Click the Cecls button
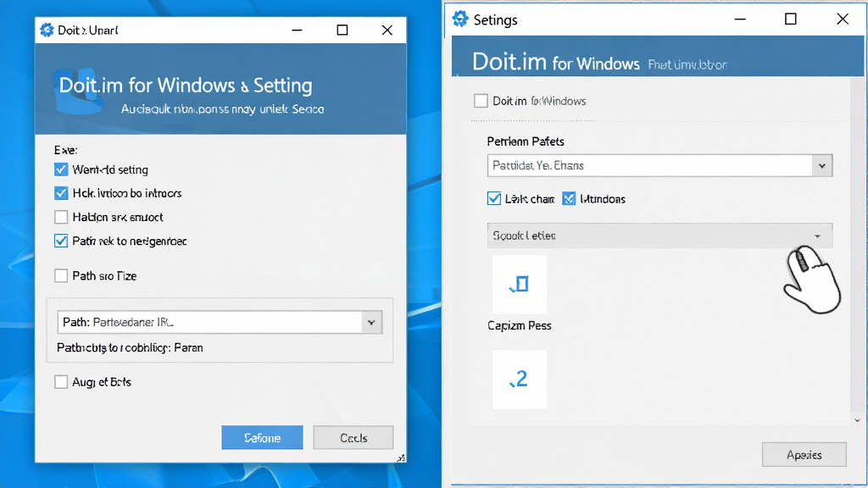 click(x=353, y=438)
